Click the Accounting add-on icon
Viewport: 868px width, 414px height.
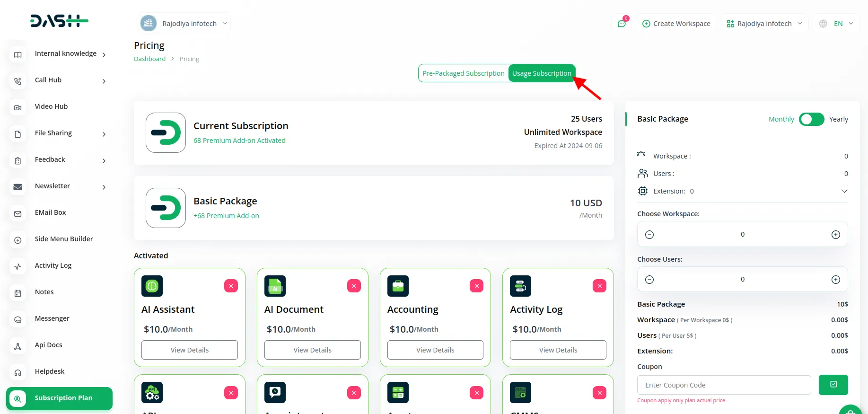[x=398, y=286]
